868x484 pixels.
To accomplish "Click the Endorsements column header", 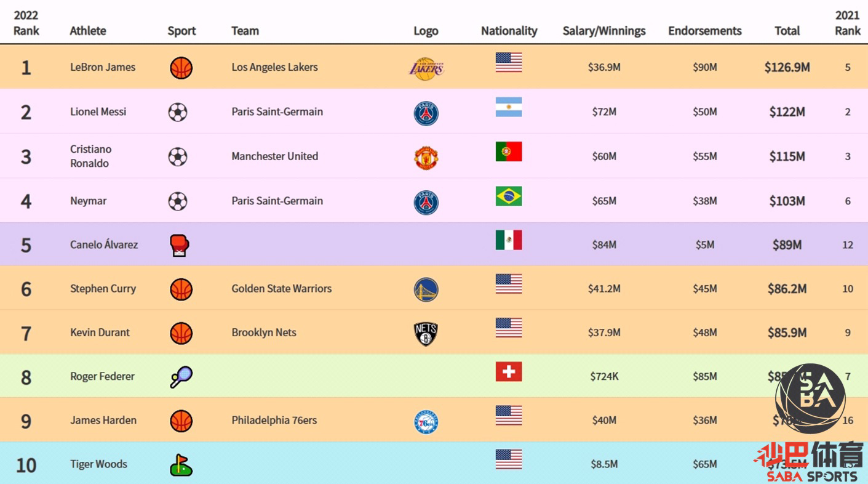I will tap(705, 31).
